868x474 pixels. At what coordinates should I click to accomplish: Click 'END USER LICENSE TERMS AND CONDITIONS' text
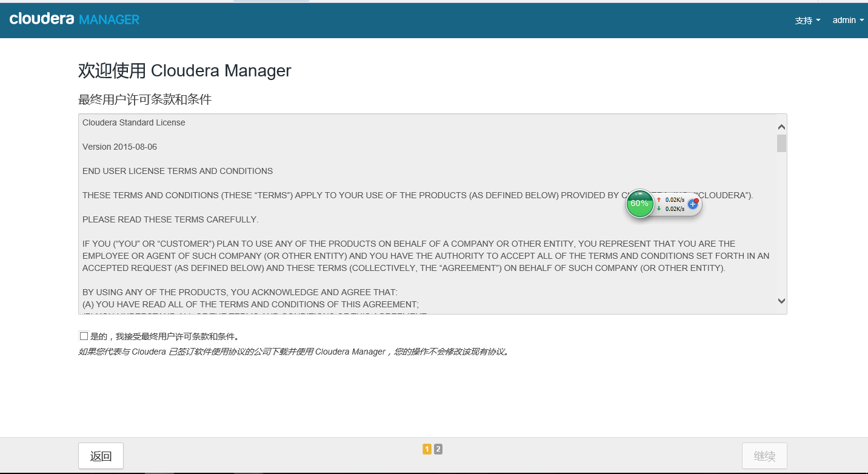(x=178, y=171)
